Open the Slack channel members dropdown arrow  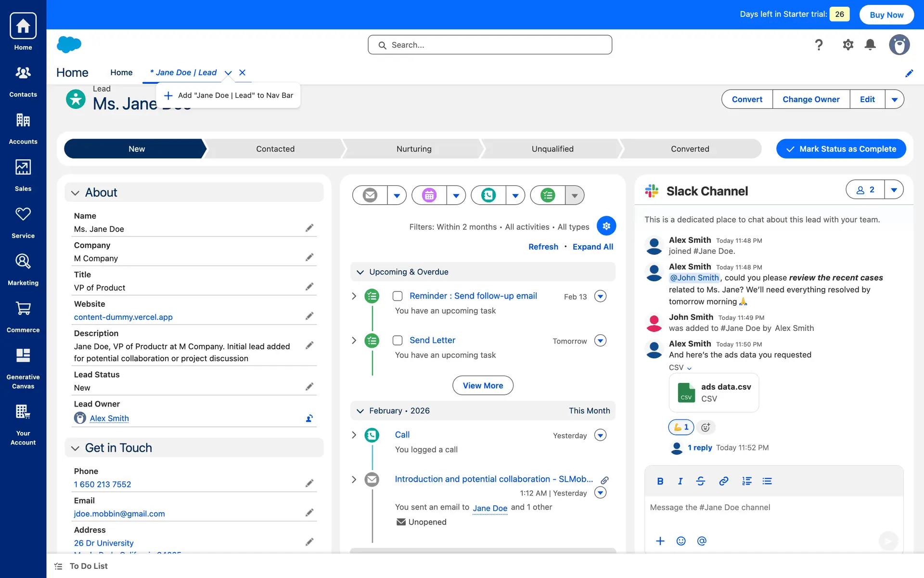(894, 190)
